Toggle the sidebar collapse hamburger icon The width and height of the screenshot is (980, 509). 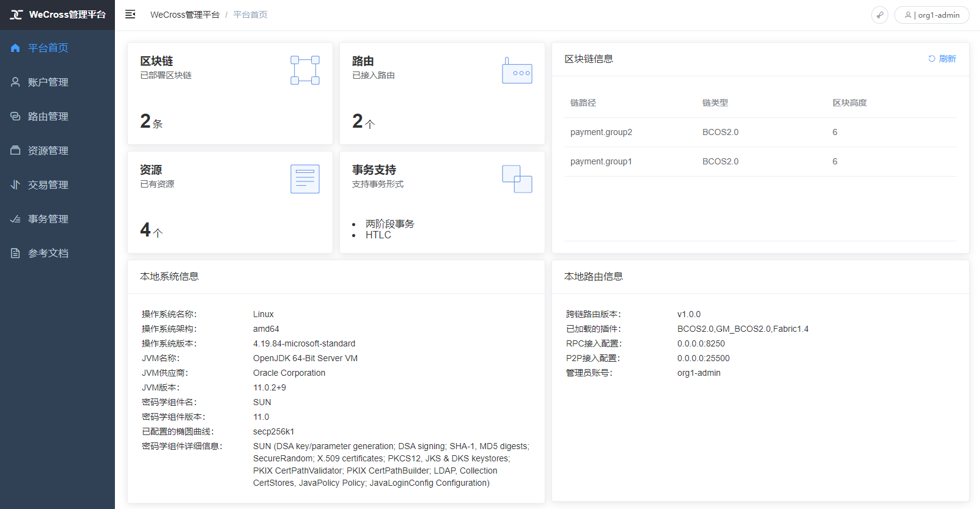tap(130, 14)
